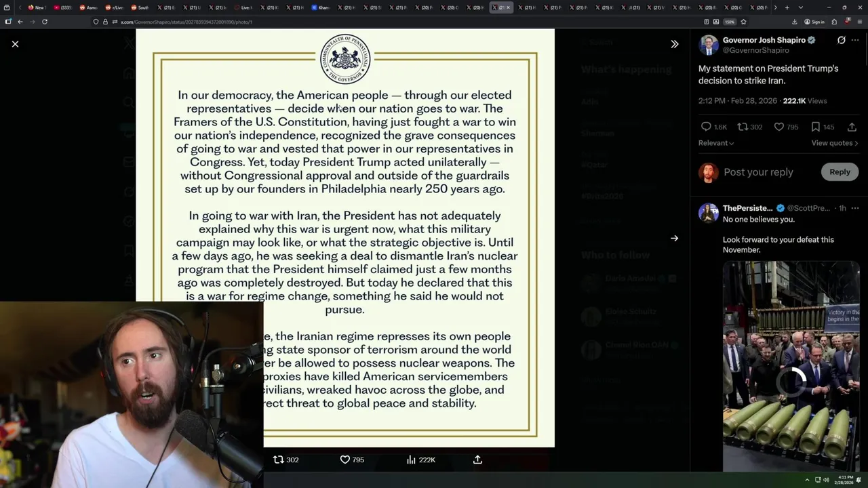Open the ammunition video thumbnail in the reply
Screen dimensions: 868x488
click(791, 366)
